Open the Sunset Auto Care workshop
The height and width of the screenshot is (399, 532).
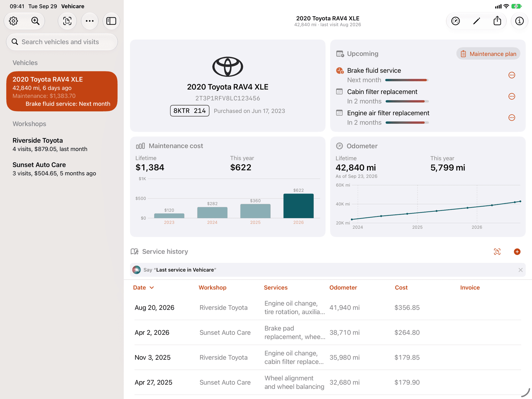(62, 169)
